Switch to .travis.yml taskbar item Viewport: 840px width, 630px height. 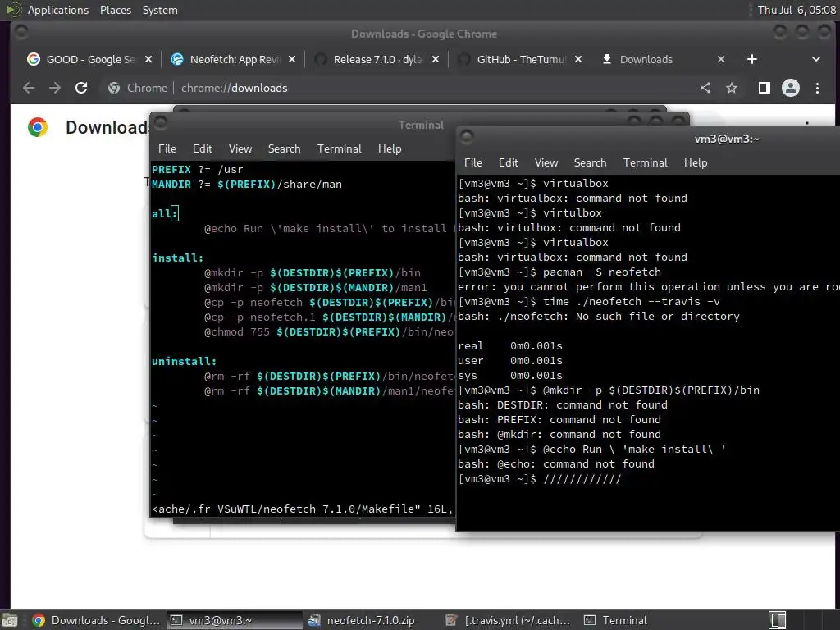coord(509,620)
